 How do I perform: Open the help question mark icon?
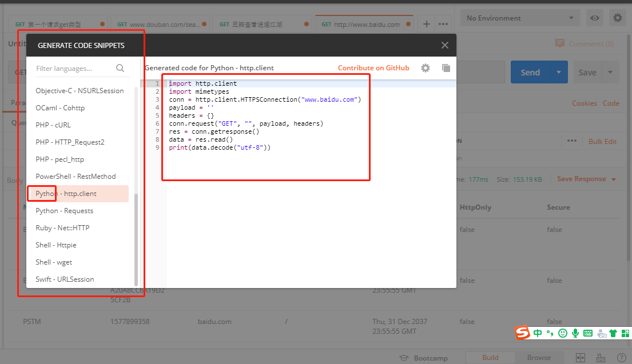(622, 358)
